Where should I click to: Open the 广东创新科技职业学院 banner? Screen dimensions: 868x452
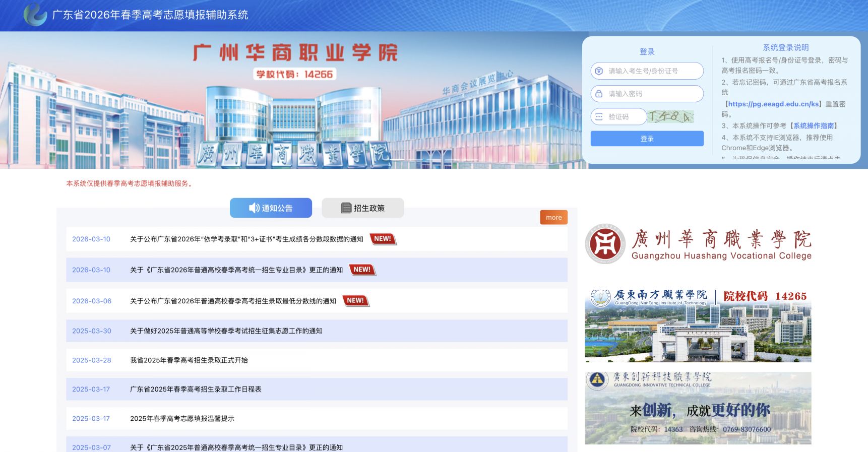pyautogui.click(x=698, y=408)
